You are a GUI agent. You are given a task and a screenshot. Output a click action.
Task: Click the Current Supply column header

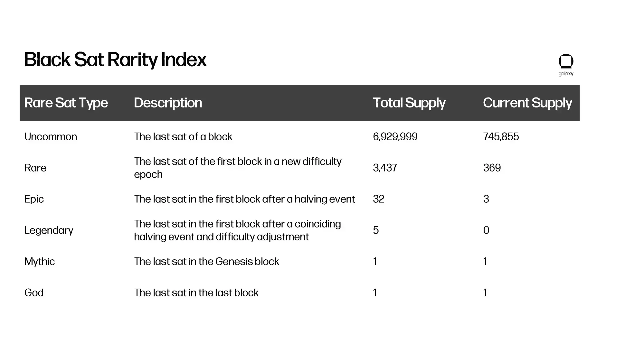[x=527, y=103]
